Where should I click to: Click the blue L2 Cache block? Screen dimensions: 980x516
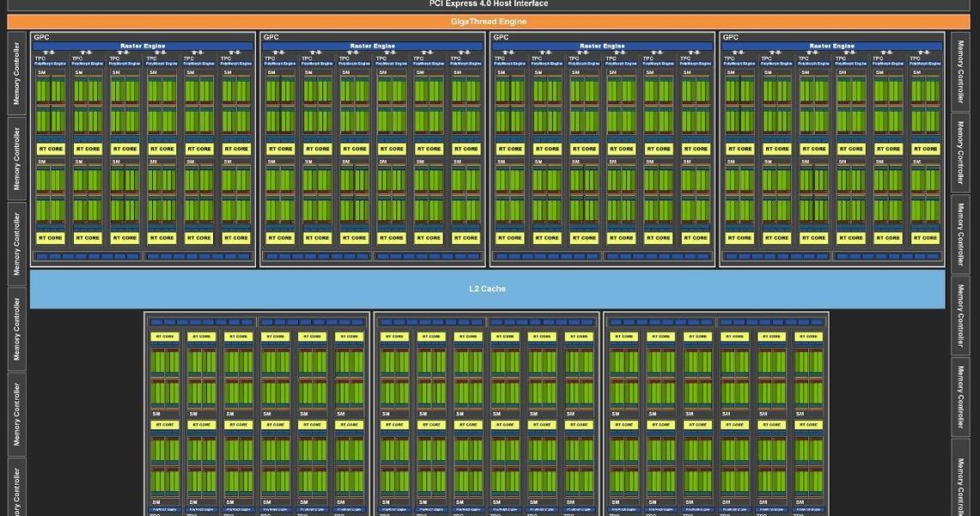click(x=487, y=289)
